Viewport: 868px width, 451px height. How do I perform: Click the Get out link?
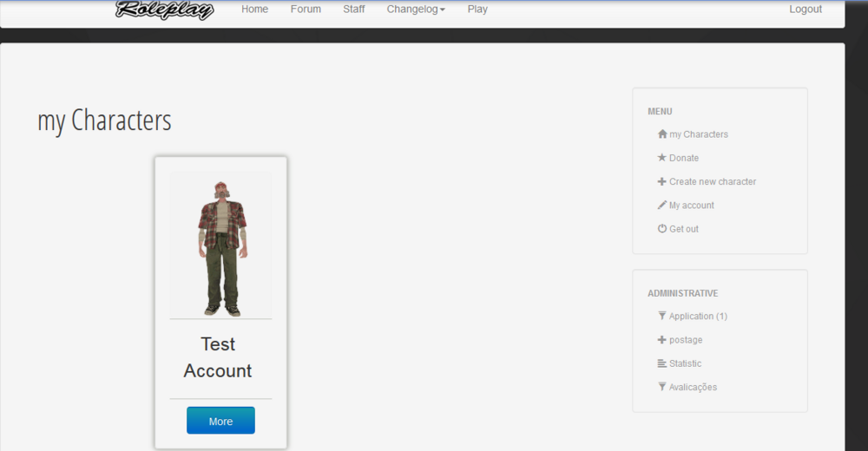click(x=684, y=229)
